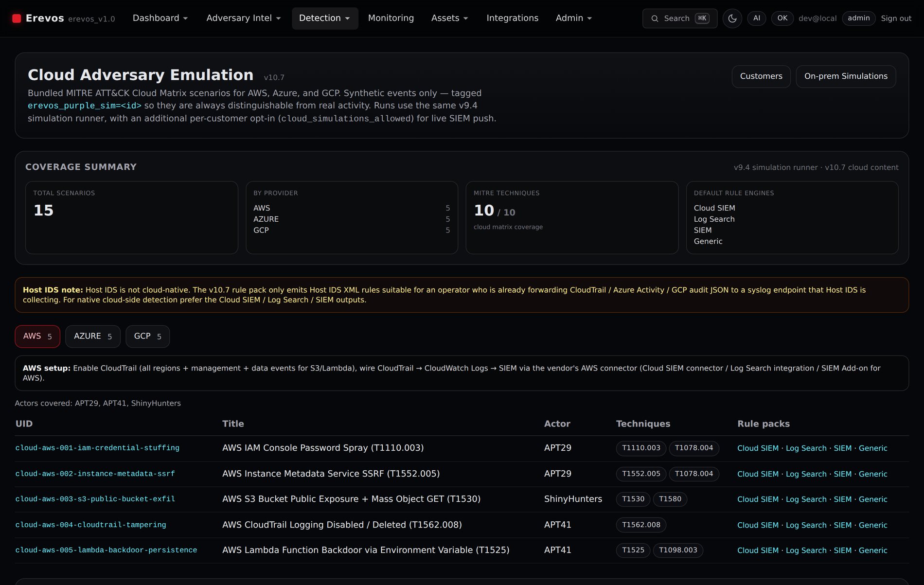Expand the Detection menu
924x585 pixels.
(325, 18)
